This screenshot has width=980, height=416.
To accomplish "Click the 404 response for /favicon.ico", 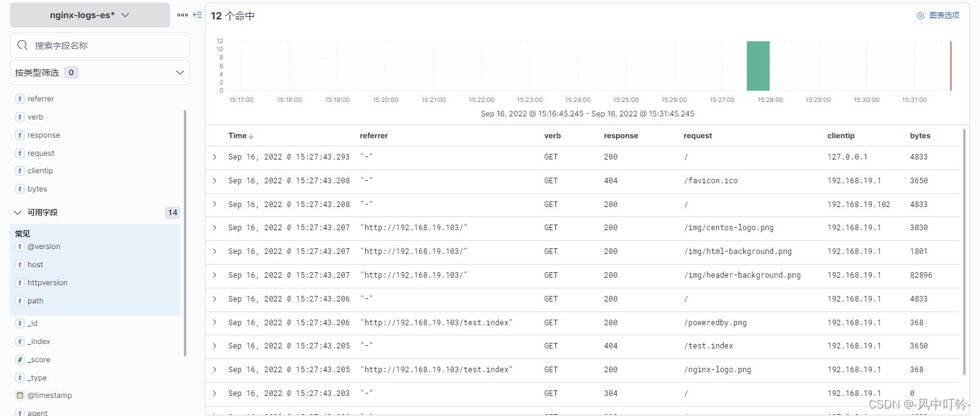I will coord(610,181).
